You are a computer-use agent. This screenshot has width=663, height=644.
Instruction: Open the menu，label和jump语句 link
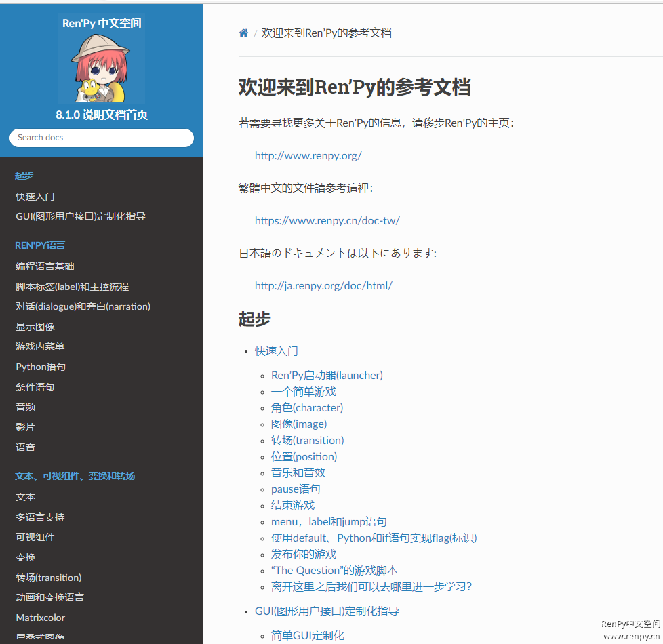(329, 522)
